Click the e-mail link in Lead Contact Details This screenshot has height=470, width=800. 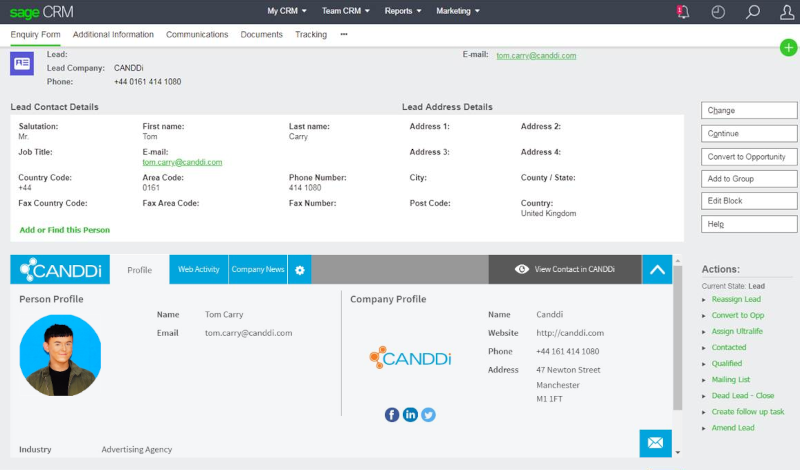(x=182, y=162)
